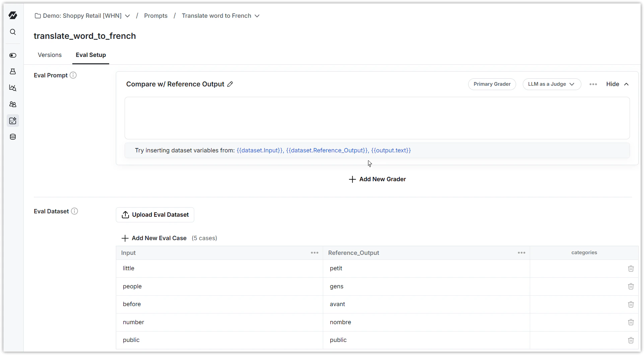Open the analytics chart icon in sidebar
Screen dimensions: 644x355
point(13,88)
